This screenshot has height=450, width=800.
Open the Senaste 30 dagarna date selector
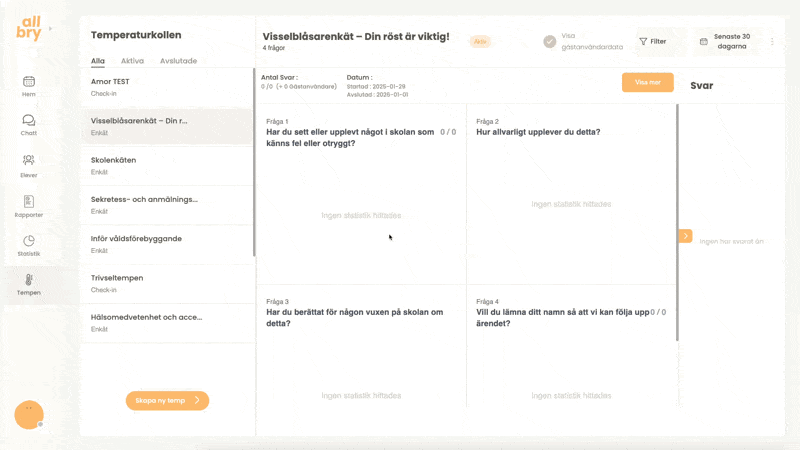pos(731,42)
